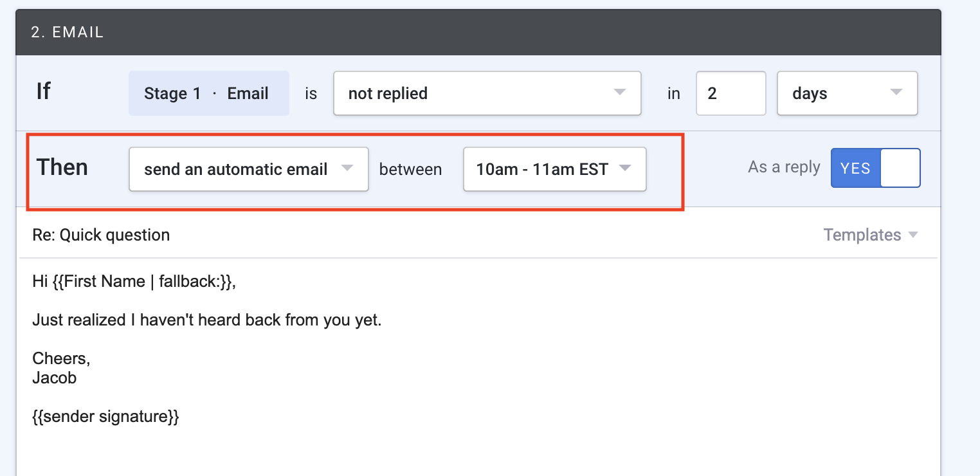
Task: Open the "not replied" condition dropdown
Action: [x=486, y=93]
